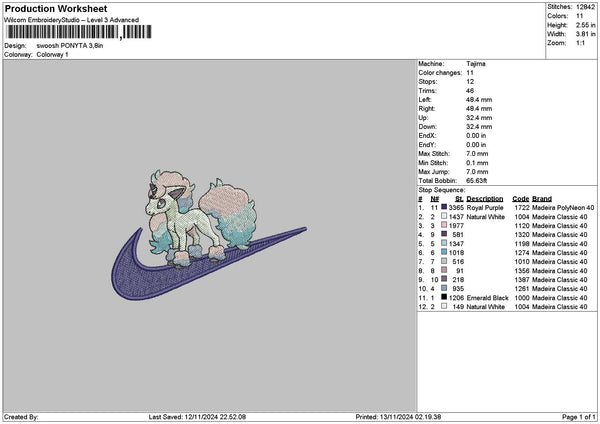The image size is (600, 424).
Task: Click the 'Emerald Black' description text
Action: (488, 298)
